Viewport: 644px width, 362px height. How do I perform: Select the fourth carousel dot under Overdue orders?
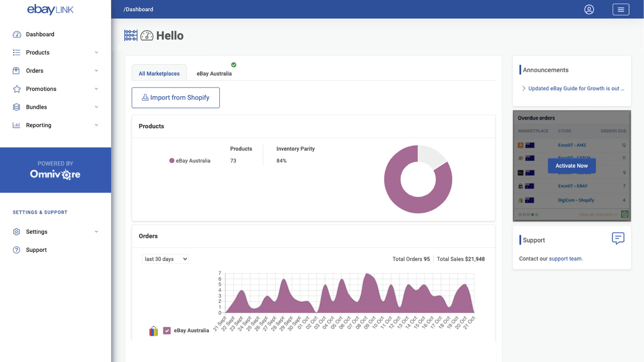click(x=532, y=215)
